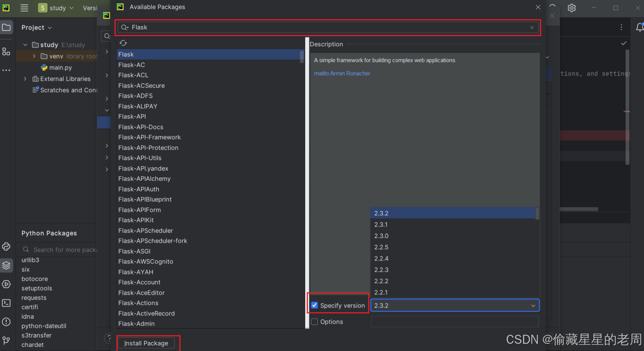Reload the available packages list

pos(123,43)
